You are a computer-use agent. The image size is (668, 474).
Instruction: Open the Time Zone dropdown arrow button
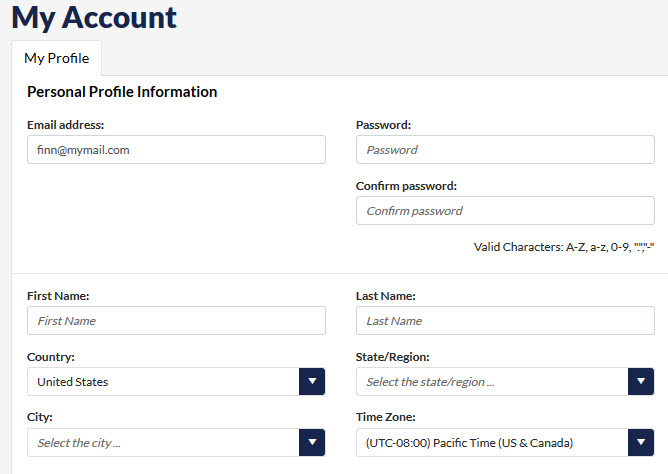[640, 442]
